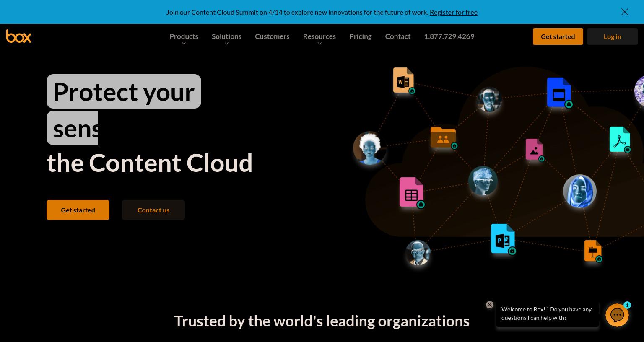This screenshot has width=644, height=342.
Task: Click the hero Get started button
Action: coord(78,210)
